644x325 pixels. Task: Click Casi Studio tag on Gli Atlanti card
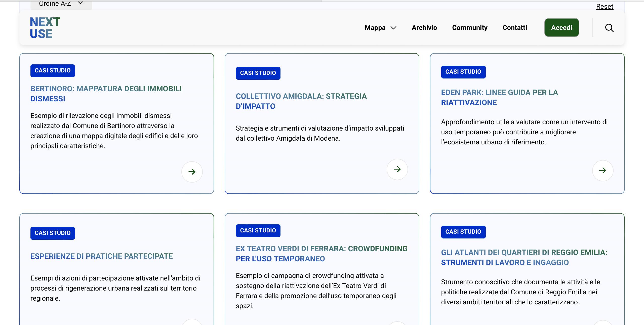coord(463,232)
